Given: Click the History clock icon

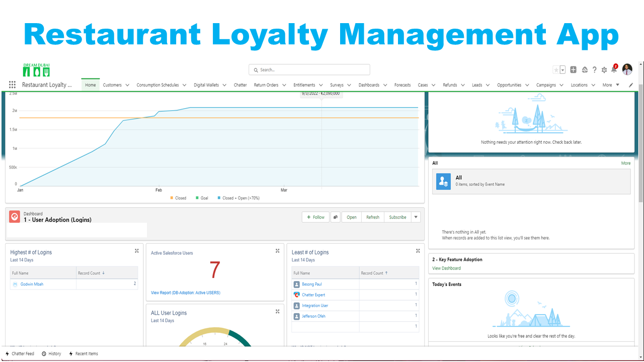Looking at the screenshot, I should click(44, 353).
